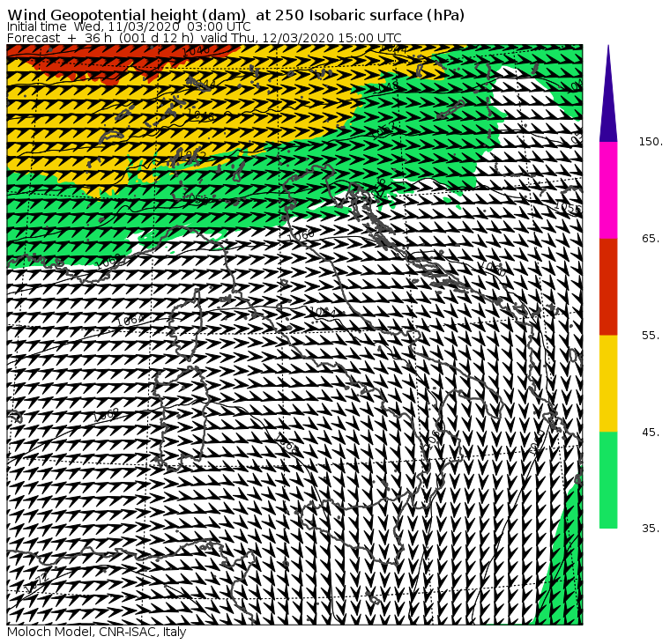
Task: Click the legend value '45.'
Action: click(x=651, y=433)
